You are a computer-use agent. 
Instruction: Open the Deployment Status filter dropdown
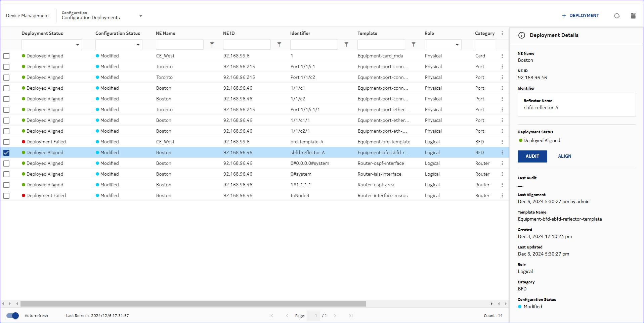coord(51,45)
